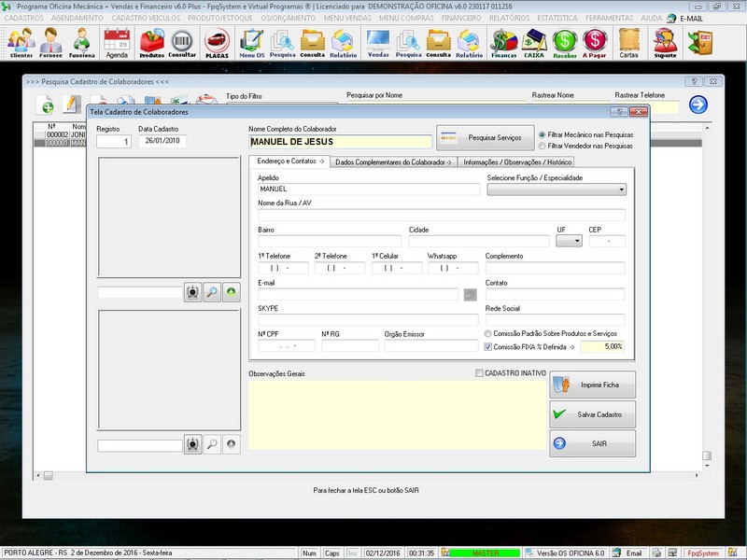Check the CADASTRO INATIVO checkbox
Screen dimensions: 747x560
[479, 373]
